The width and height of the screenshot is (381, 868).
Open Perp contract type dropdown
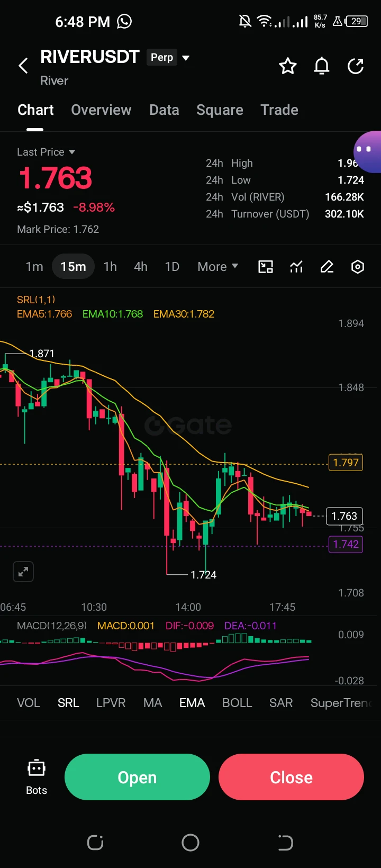[x=162, y=57]
